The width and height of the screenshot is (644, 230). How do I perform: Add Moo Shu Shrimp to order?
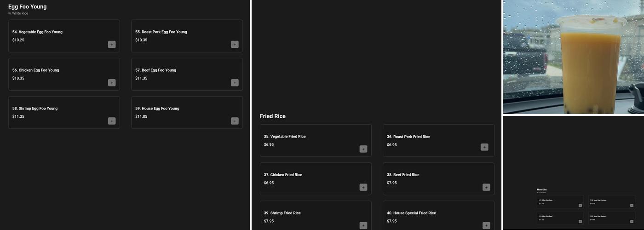632,221
